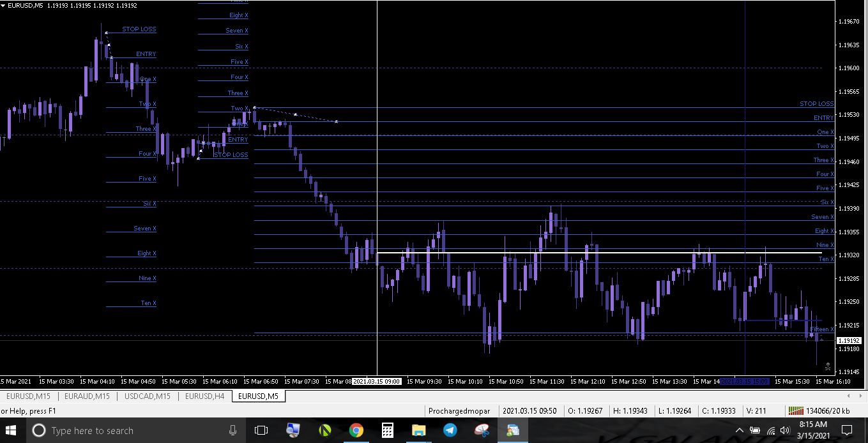
Task: Expand the hidden system tray icons chevron
Action: click(740, 430)
